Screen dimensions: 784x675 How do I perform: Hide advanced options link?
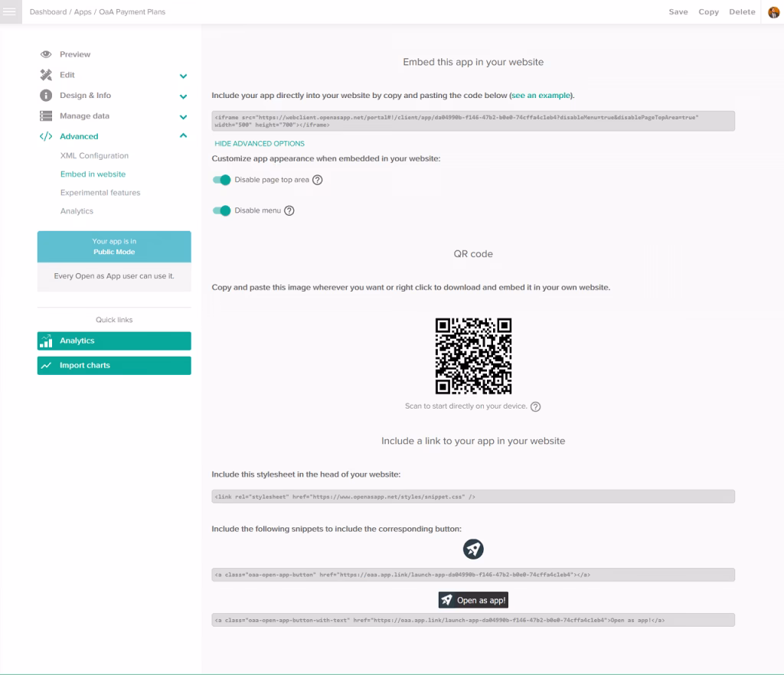tap(260, 143)
